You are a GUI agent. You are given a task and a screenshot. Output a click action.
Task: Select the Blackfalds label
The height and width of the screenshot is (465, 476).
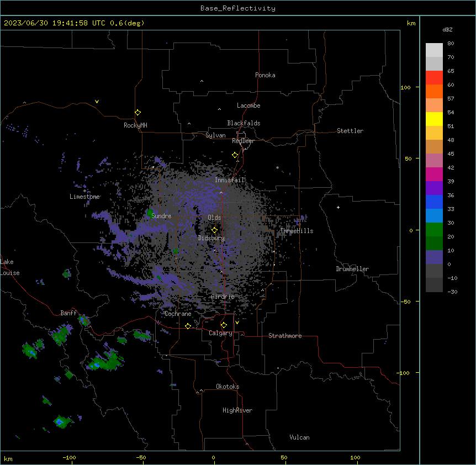pos(244,123)
